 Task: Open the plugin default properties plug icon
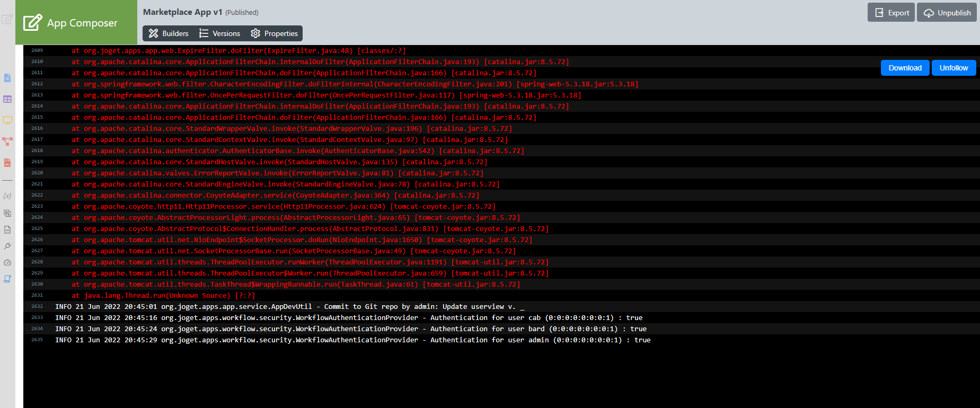pyautogui.click(x=7, y=246)
